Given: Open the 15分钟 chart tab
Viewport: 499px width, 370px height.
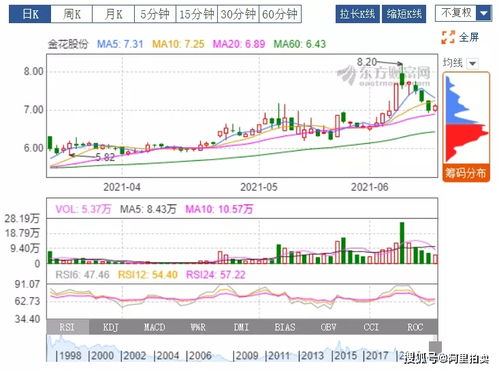Looking at the screenshot, I should (197, 14).
